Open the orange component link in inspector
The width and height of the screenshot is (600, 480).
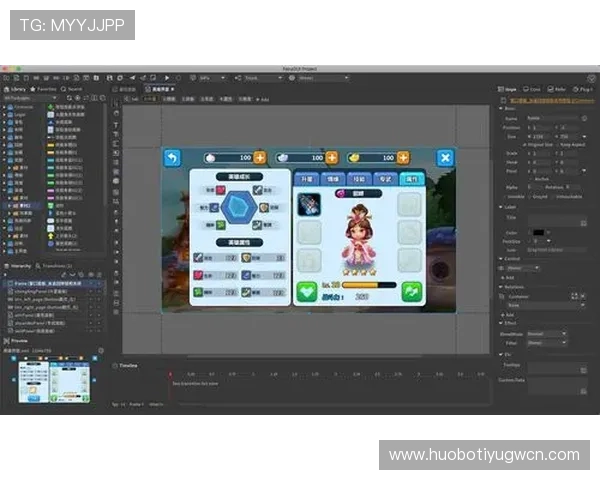pos(553,101)
